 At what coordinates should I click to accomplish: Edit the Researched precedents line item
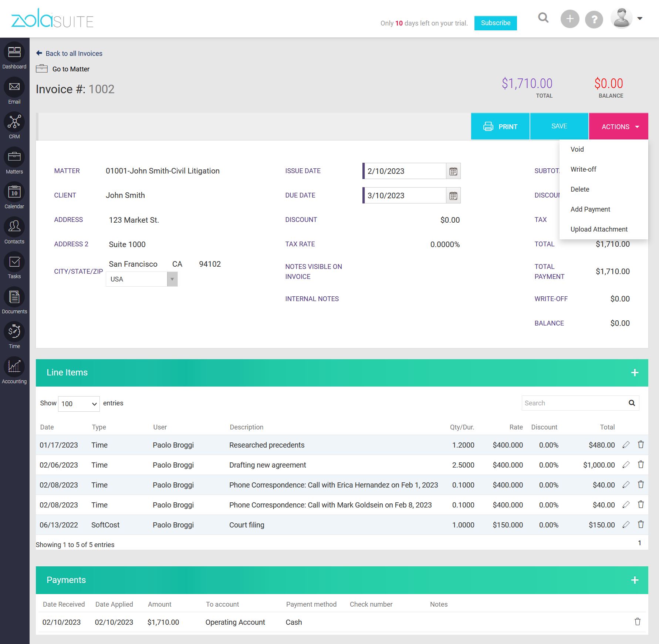click(626, 445)
